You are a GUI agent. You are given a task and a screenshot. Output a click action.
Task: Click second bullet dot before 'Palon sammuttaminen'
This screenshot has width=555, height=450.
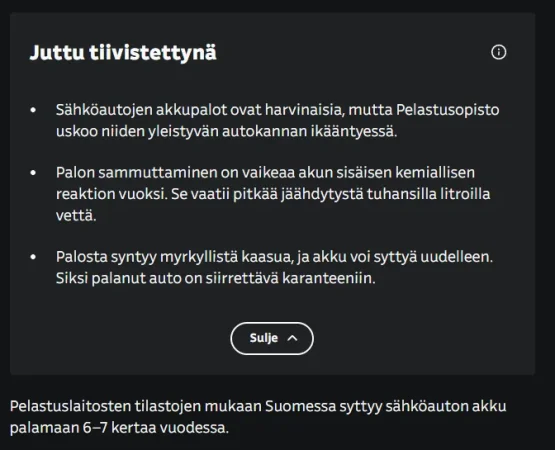33,173
